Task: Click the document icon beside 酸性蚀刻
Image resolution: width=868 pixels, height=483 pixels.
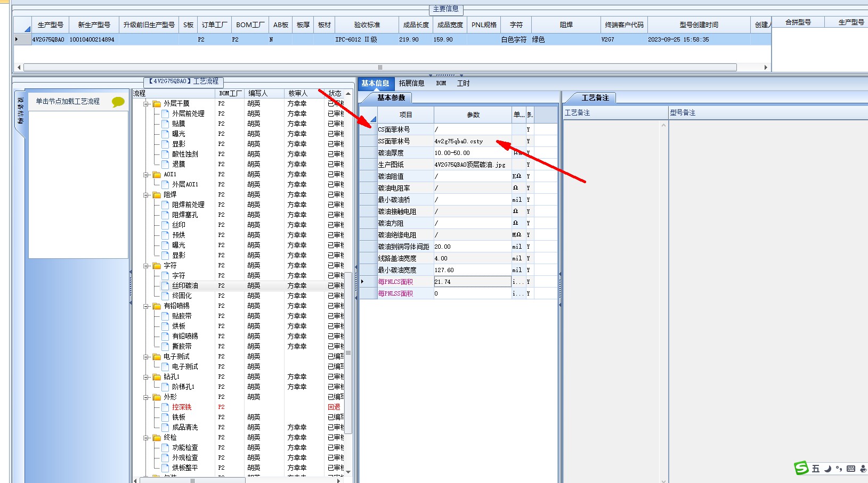Action: [165, 154]
